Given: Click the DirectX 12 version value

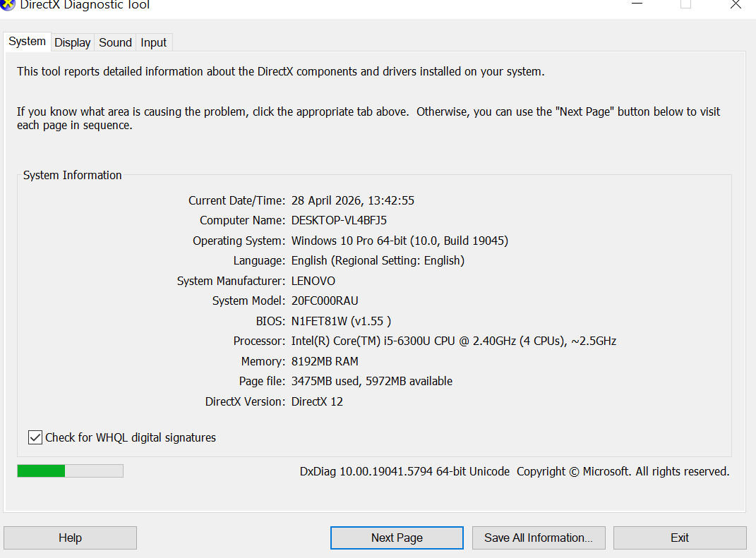Looking at the screenshot, I should pos(317,402).
